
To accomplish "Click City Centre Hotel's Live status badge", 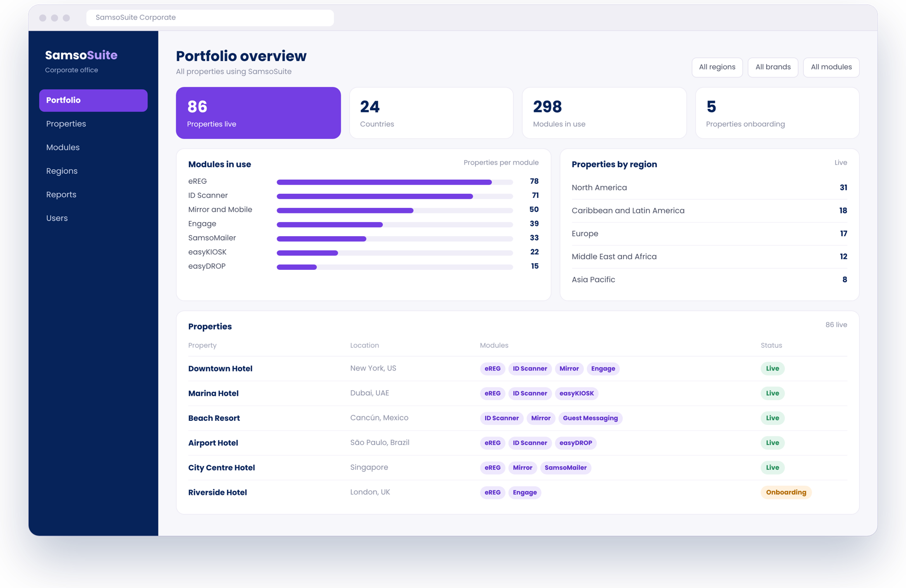I will (x=773, y=468).
